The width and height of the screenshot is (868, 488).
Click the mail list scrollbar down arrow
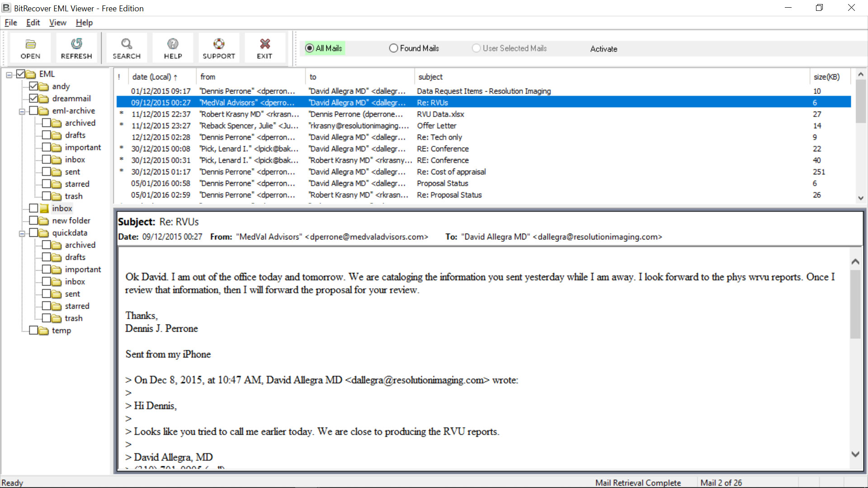click(861, 198)
